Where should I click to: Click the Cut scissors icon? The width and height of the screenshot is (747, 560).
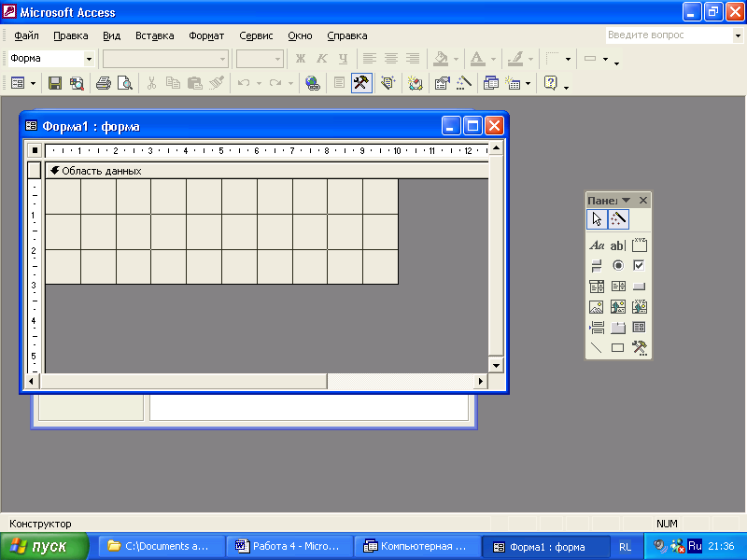pos(151,83)
